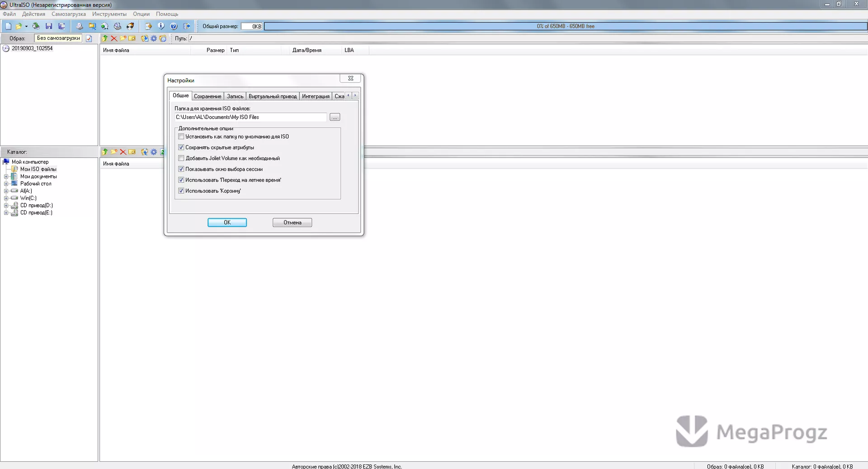Open the 'Помощь' menu
This screenshot has width=868, height=469.
pyautogui.click(x=167, y=14)
